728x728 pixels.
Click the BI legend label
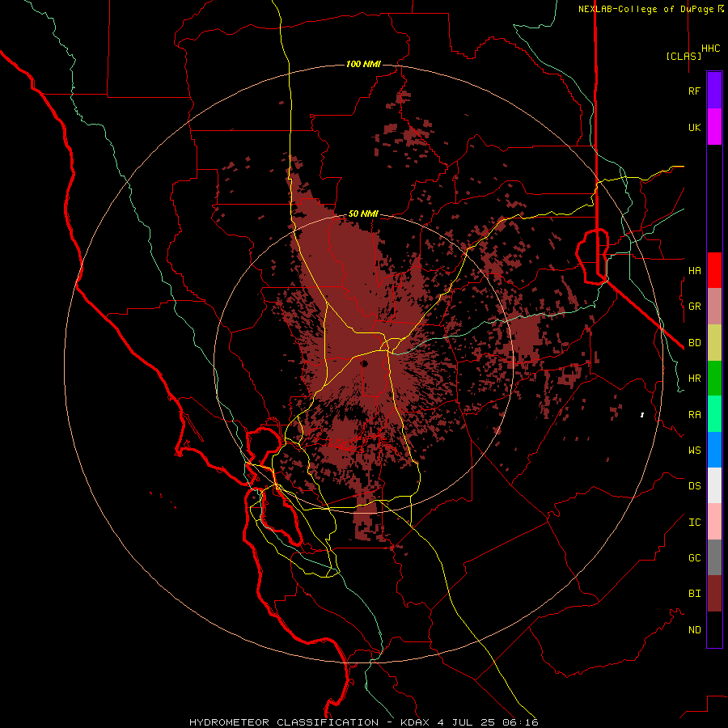coord(694,594)
